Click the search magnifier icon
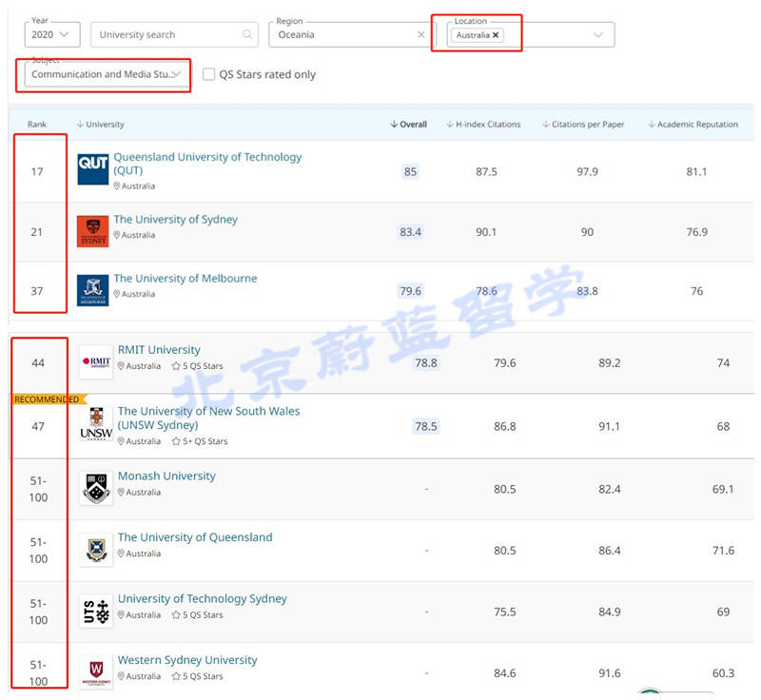Screen dimensions: 761x700 tap(247, 35)
